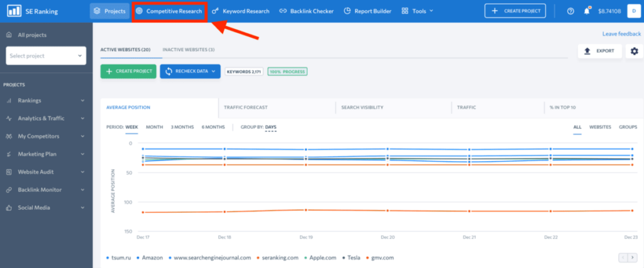
Task: Open Leave feedback link
Action: [x=621, y=34]
